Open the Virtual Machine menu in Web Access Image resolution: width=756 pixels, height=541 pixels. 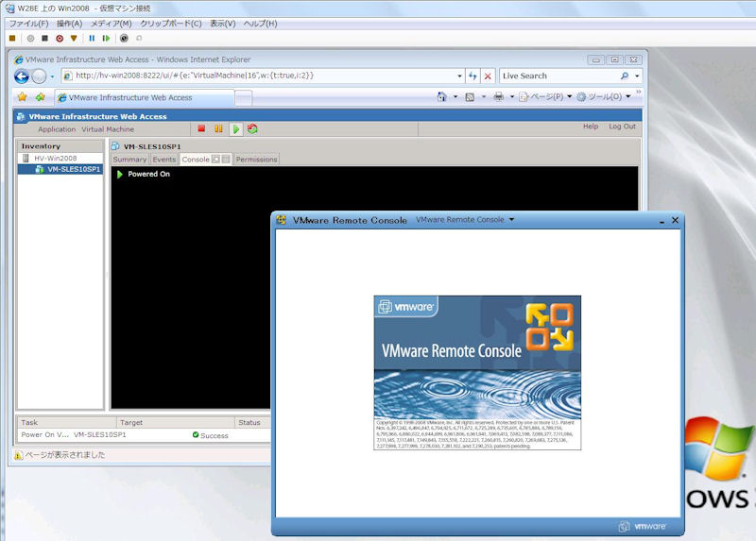click(x=108, y=129)
